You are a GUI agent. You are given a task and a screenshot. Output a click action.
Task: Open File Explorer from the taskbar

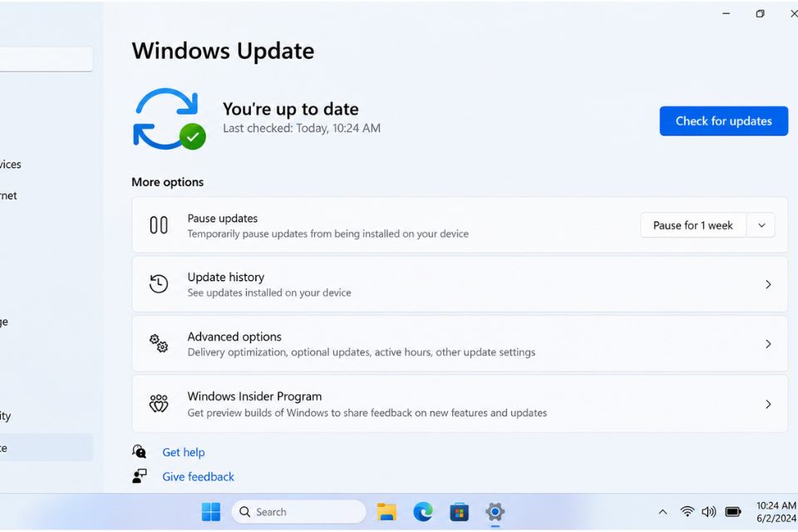(387, 512)
